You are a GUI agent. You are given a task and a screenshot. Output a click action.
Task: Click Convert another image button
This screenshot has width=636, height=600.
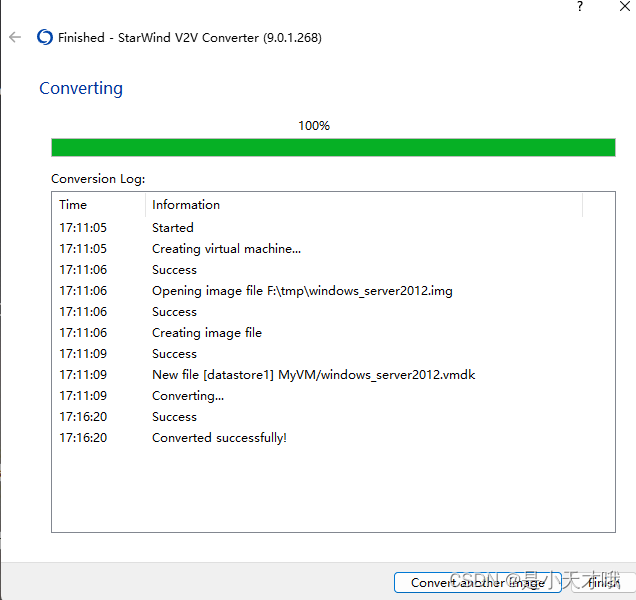[x=478, y=583]
